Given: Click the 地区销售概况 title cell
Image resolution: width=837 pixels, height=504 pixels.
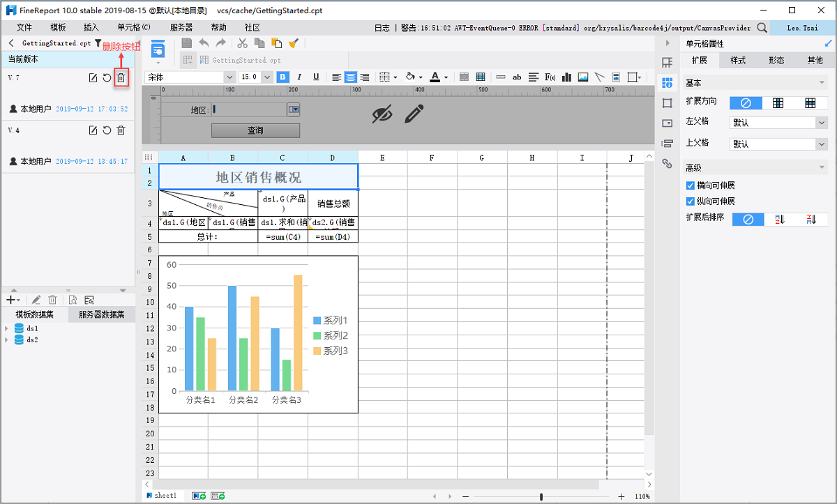Looking at the screenshot, I should click(259, 176).
